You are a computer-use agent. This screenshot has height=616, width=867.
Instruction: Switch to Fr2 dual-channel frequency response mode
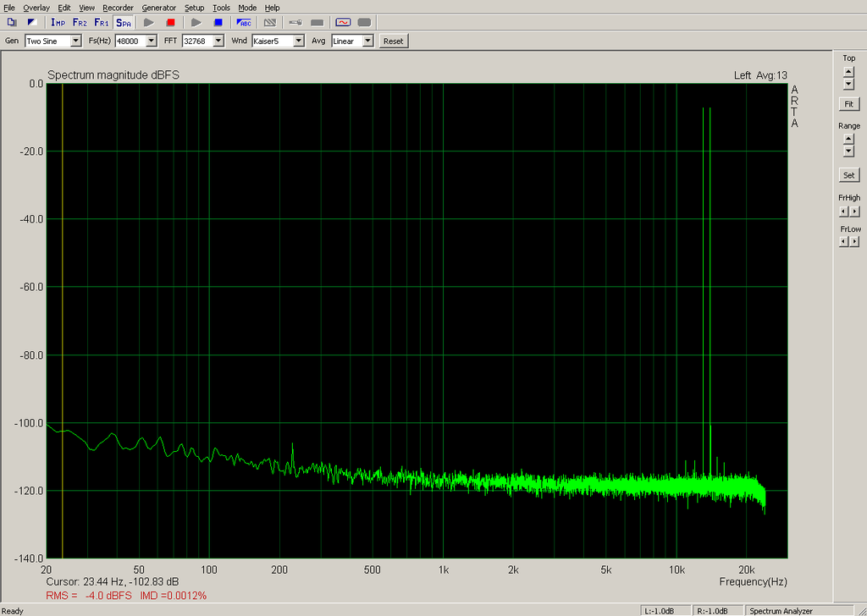coord(80,23)
